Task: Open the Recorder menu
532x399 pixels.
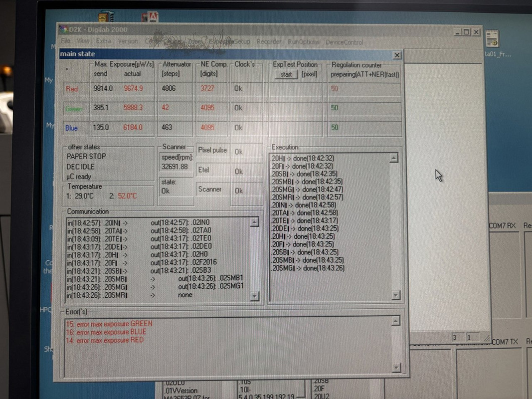Action: point(269,42)
